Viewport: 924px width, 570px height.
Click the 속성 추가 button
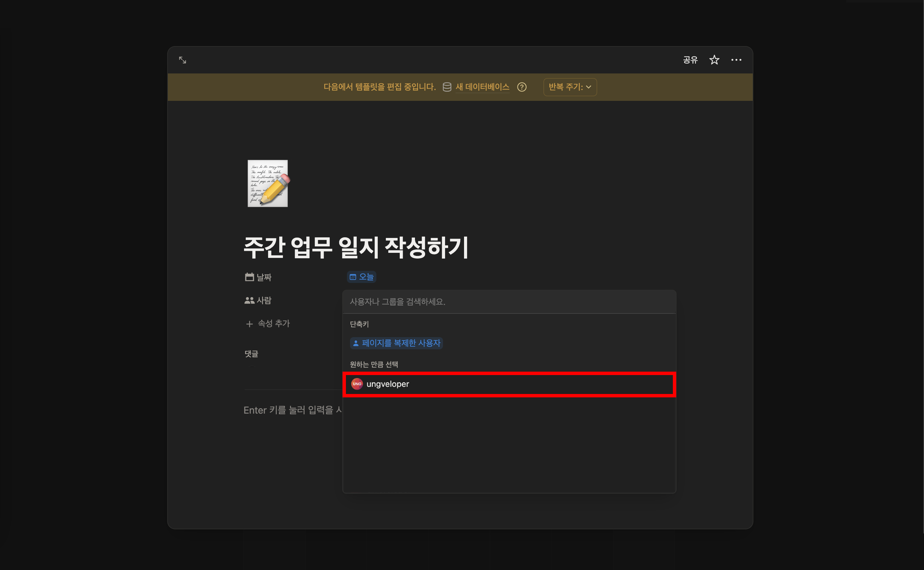(x=273, y=324)
